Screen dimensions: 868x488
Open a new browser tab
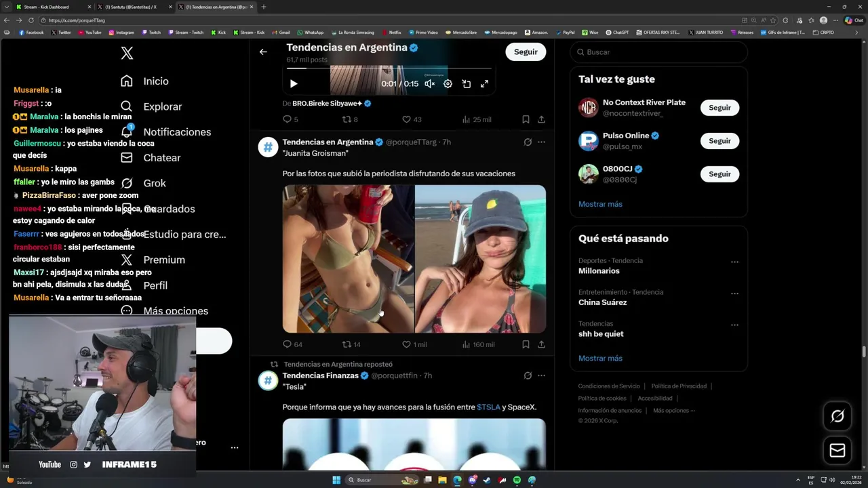(264, 7)
